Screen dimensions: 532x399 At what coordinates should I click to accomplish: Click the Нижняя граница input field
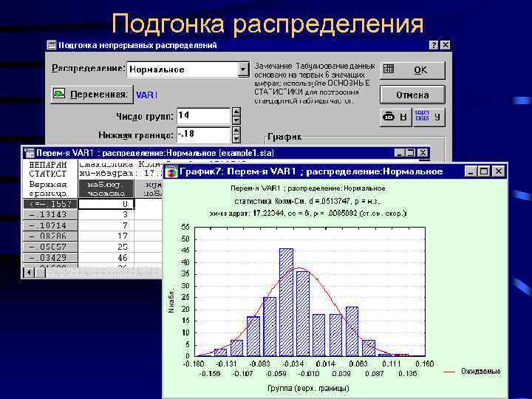tap(204, 134)
